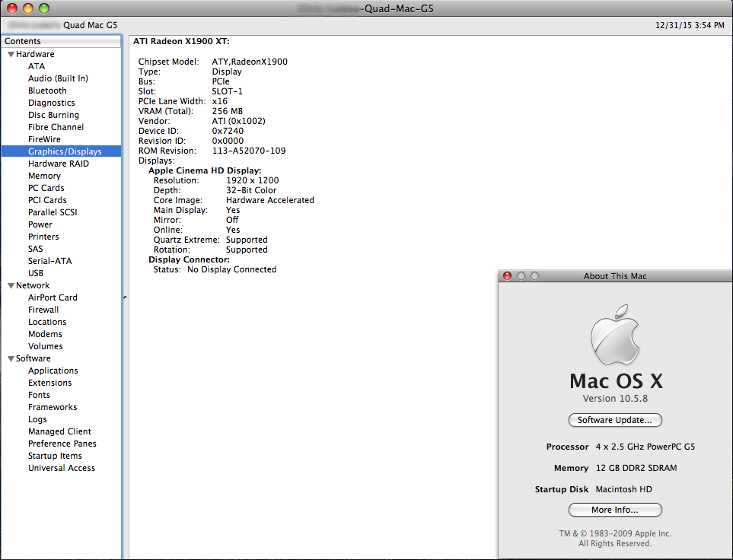This screenshot has width=733, height=560.
Task: Open the Locations network entry
Action: coord(47,322)
